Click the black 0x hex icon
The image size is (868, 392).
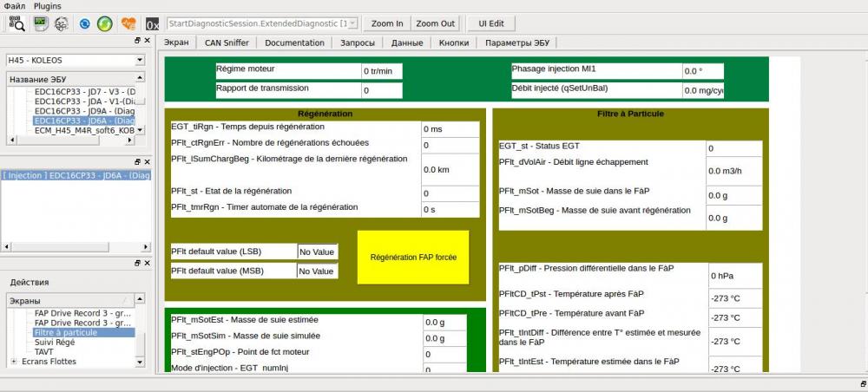pyautogui.click(x=152, y=23)
